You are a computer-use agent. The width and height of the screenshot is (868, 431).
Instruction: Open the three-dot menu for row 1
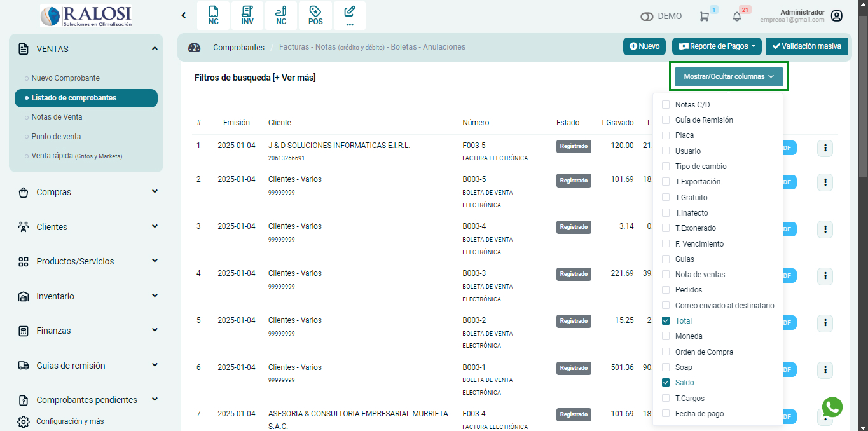coord(825,149)
